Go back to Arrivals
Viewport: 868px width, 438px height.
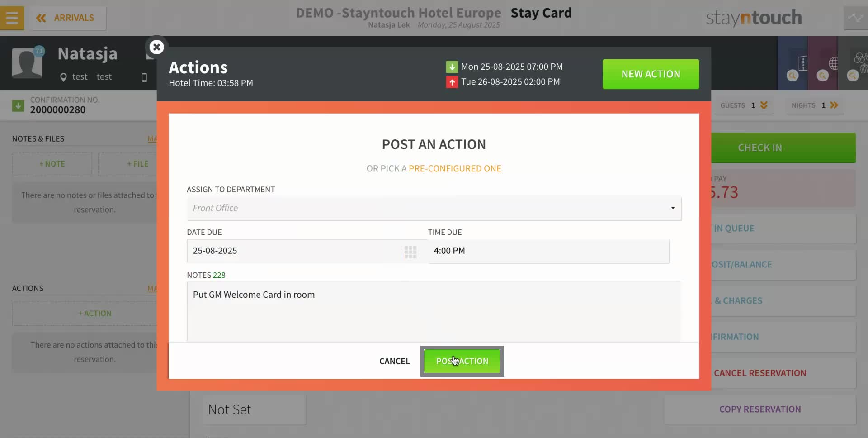point(69,18)
